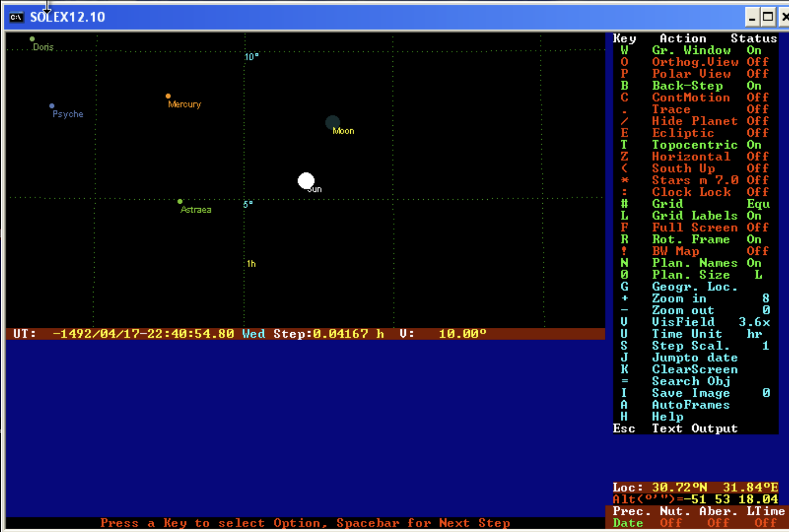This screenshot has width=789, height=532.
Task: Click the green Doris dot
Action: pos(32,39)
